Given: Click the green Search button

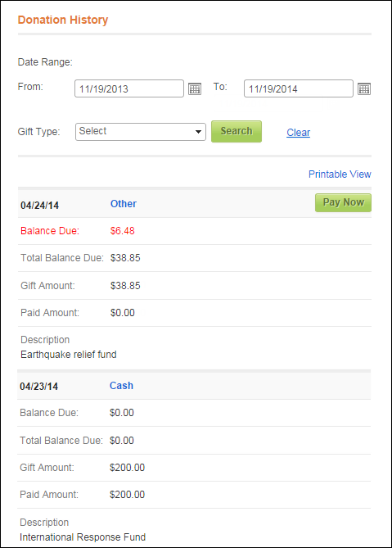Looking at the screenshot, I should 237,131.
